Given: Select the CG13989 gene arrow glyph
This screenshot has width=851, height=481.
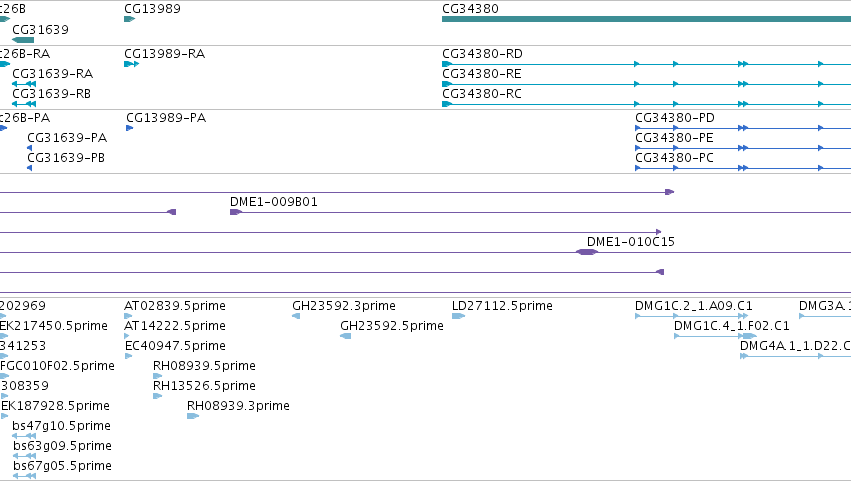Looking at the screenshot, I should [129, 19].
